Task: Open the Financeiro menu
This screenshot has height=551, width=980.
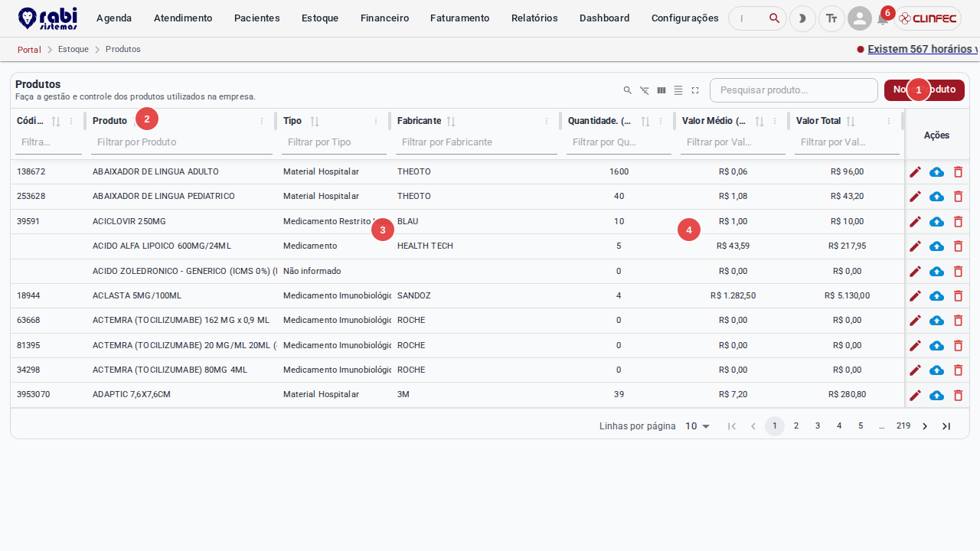Action: (x=384, y=18)
